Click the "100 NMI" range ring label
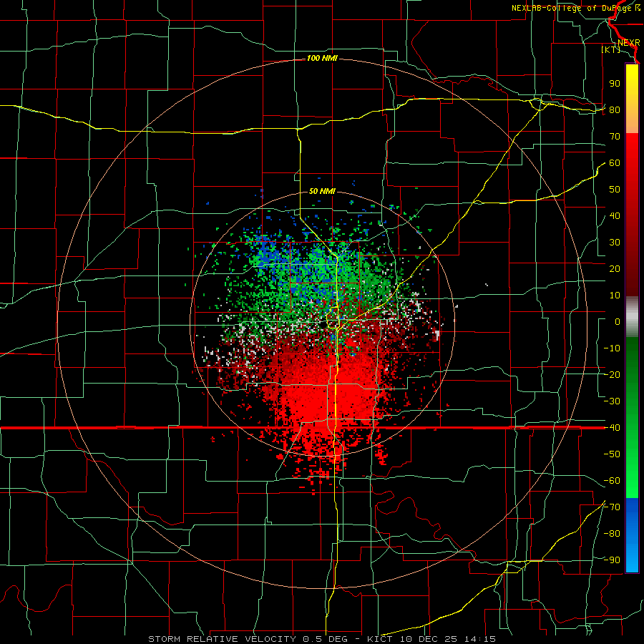The width and height of the screenshot is (644, 644). (322, 59)
